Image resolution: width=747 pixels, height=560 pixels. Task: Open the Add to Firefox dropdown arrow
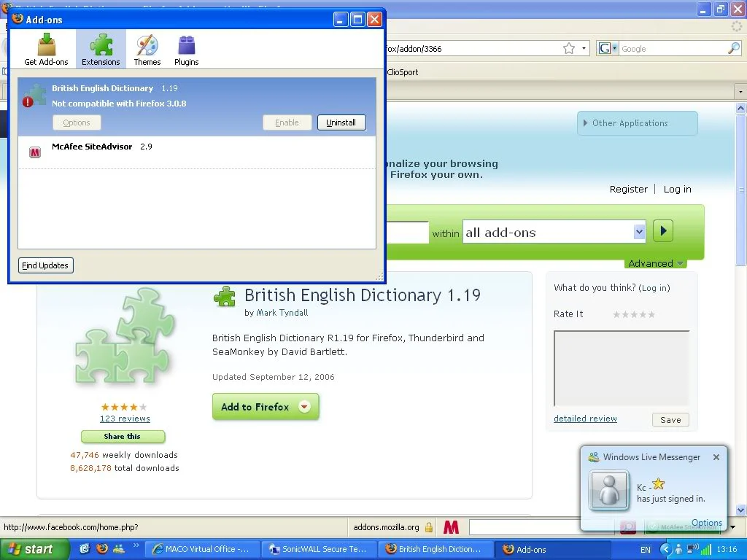(x=304, y=406)
